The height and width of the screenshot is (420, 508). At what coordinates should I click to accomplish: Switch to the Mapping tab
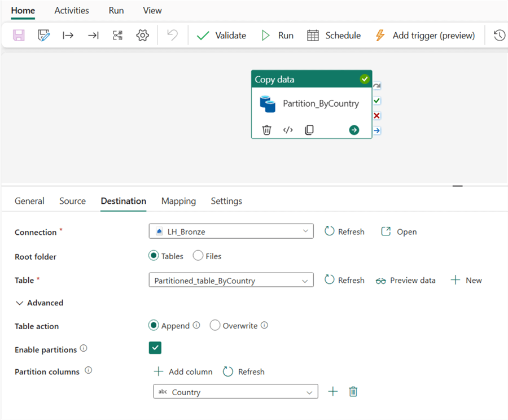178,201
